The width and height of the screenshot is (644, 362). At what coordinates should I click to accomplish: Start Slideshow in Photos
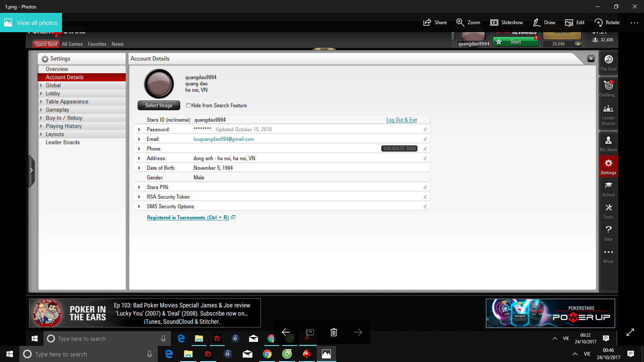point(506,23)
